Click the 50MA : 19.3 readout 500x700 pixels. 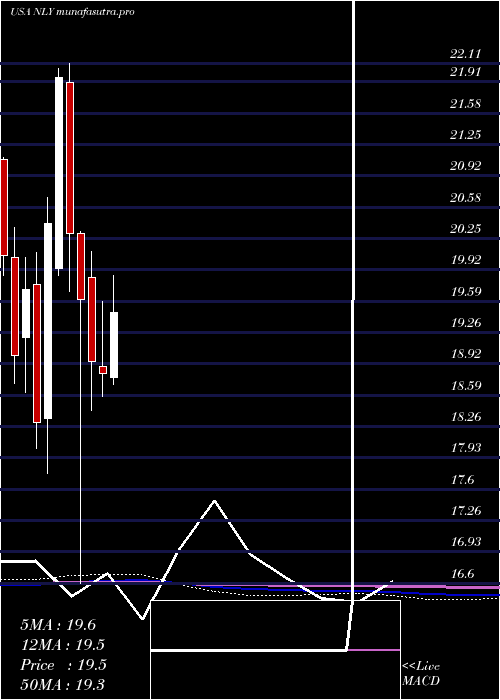(x=62, y=685)
